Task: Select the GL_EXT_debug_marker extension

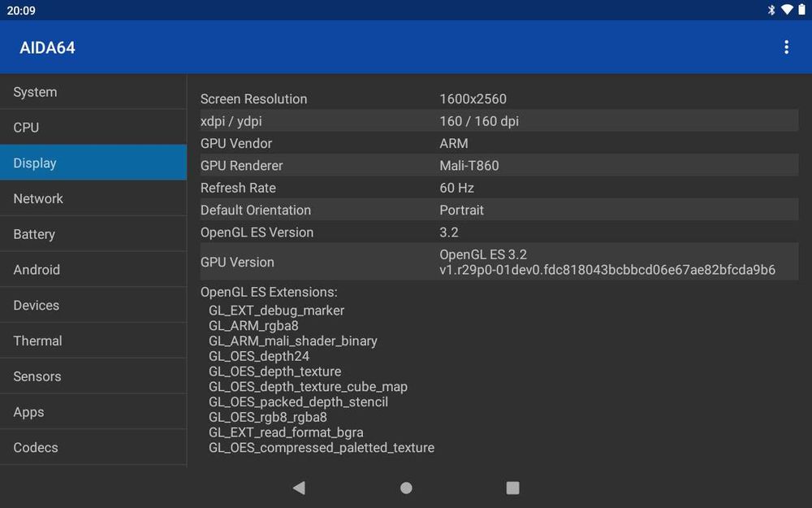Action: pyautogui.click(x=277, y=310)
